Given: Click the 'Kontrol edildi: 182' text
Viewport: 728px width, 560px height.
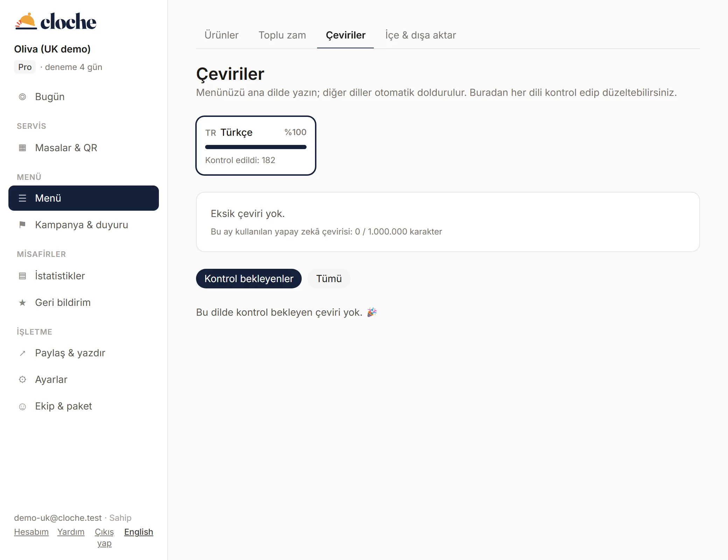Looking at the screenshot, I should pos(240,160).
